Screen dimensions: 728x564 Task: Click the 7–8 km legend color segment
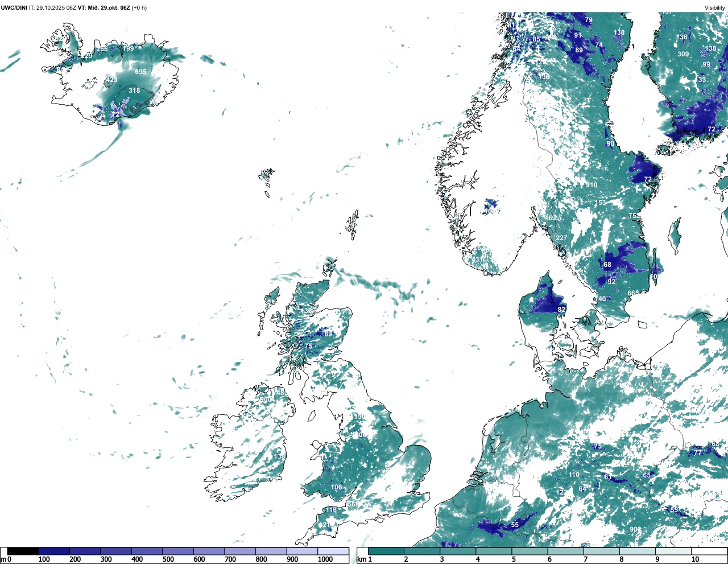[601, 551]
